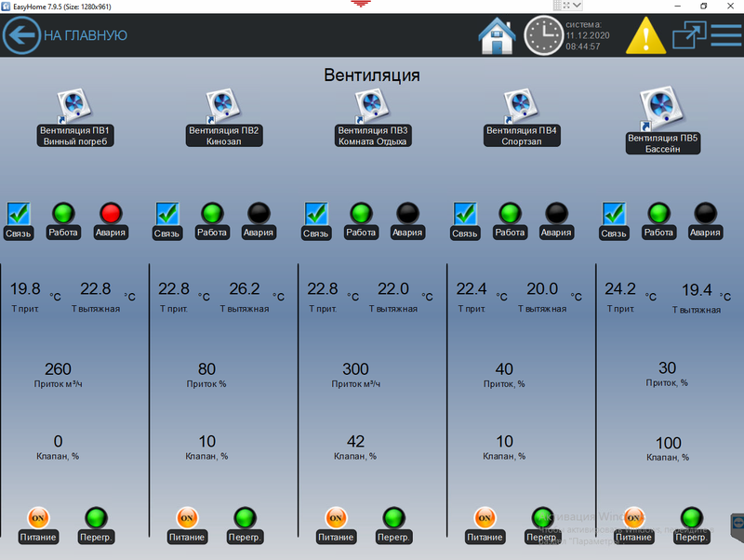
Task: Click the green Работа indicator for ПВ2
Action: pos(212,213)
